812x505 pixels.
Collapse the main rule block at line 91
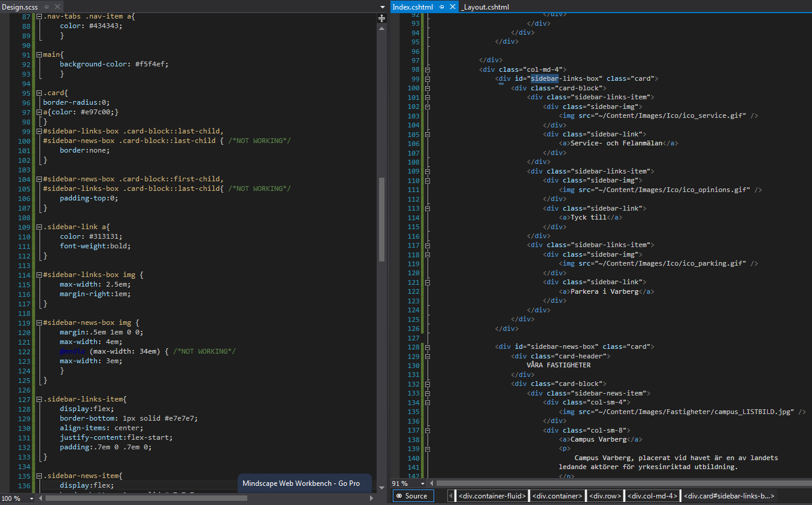[40, 55]
